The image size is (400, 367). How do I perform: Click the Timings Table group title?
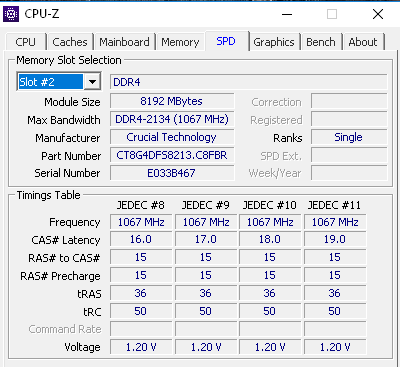[x=49, y=195]
